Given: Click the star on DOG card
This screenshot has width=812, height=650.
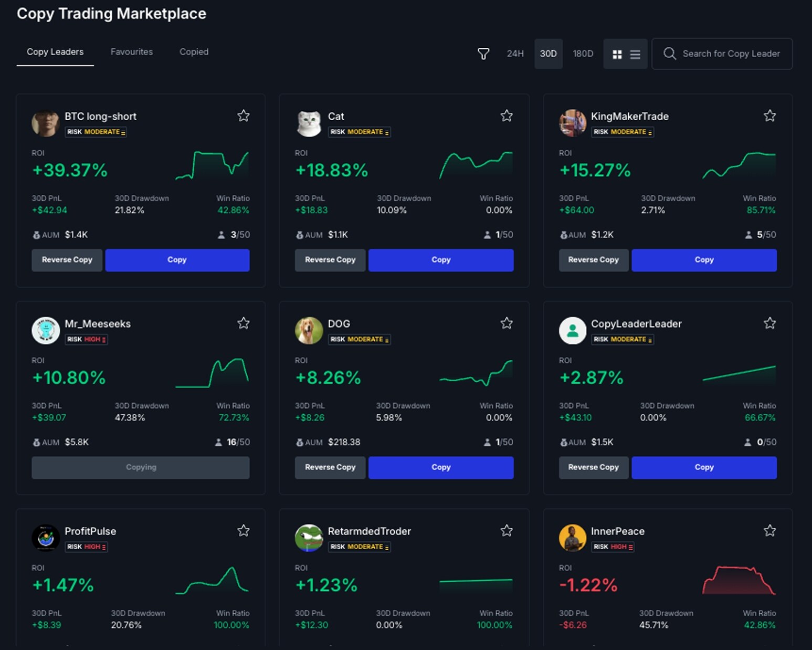Looking at the screenshot, I should (x=506, y=323).
